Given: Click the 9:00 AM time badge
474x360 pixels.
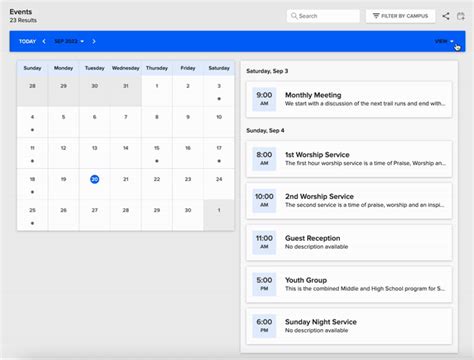Looking at the screenshot, I should (x=264, y=99).
